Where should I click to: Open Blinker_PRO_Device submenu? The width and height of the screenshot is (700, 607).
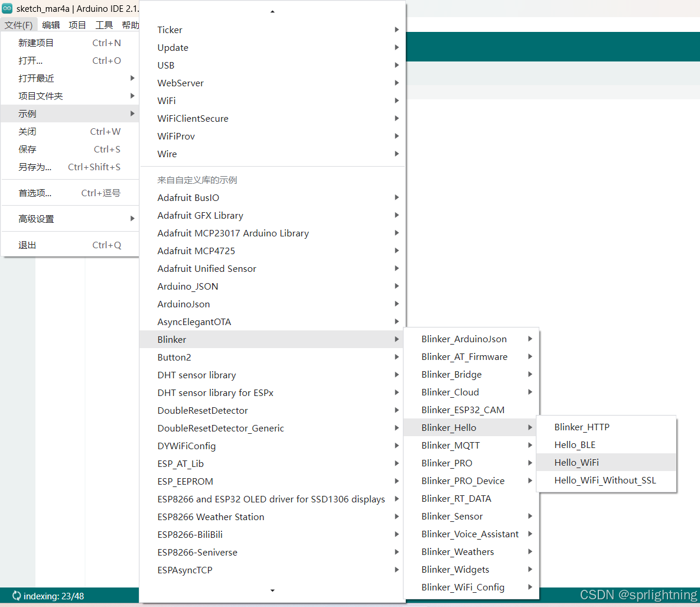471,481
